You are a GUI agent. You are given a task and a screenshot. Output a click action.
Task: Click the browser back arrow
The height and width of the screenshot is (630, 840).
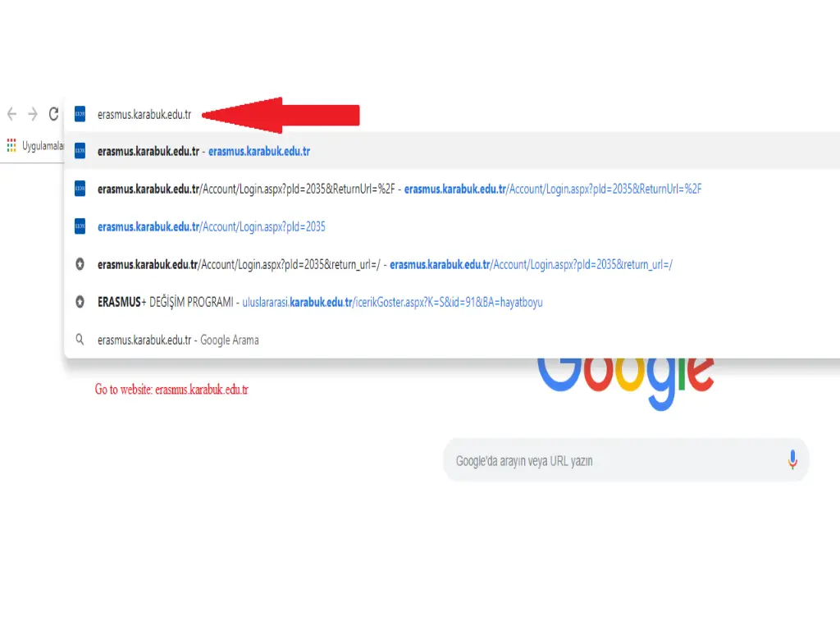(11, 113)
